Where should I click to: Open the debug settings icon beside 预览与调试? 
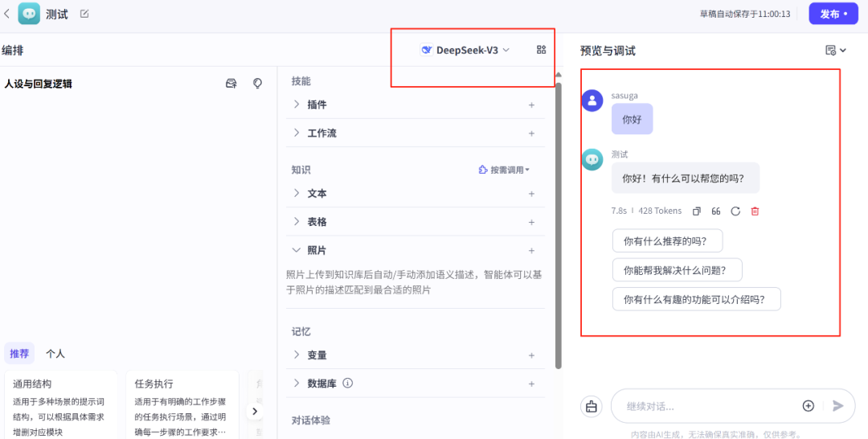tap(835, 51)
